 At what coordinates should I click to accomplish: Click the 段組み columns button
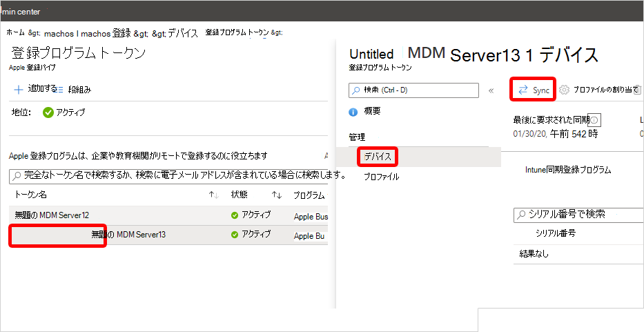(73, 90)
